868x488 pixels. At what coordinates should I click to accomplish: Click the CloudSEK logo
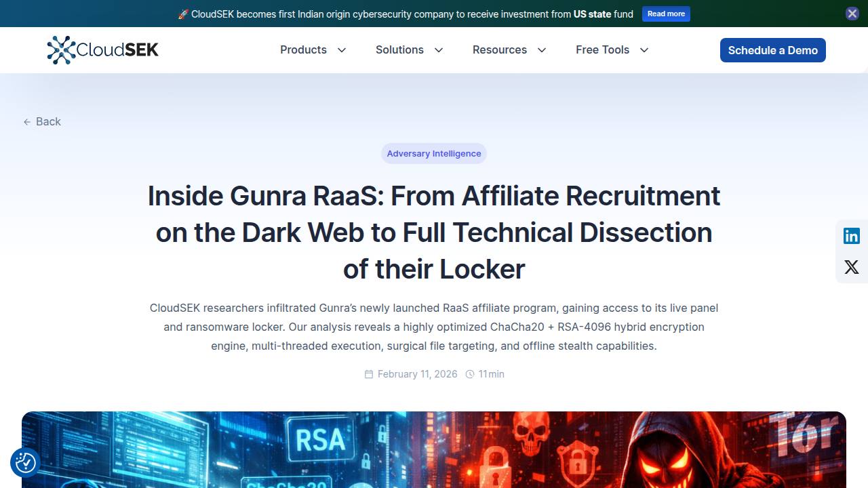coord(102,50)
